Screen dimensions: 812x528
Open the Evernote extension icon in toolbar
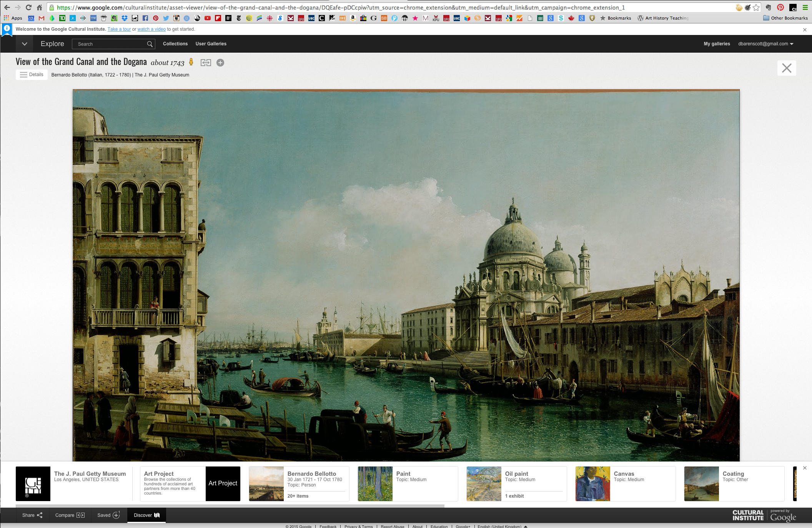[x=768, y=7]
